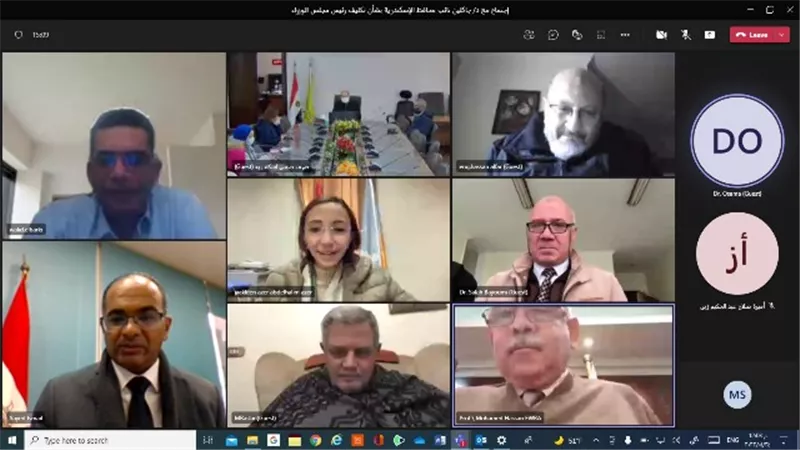Open the reactions menu
Screen dimensions: 800x450
pyautogui.click(x=577, y=35)
